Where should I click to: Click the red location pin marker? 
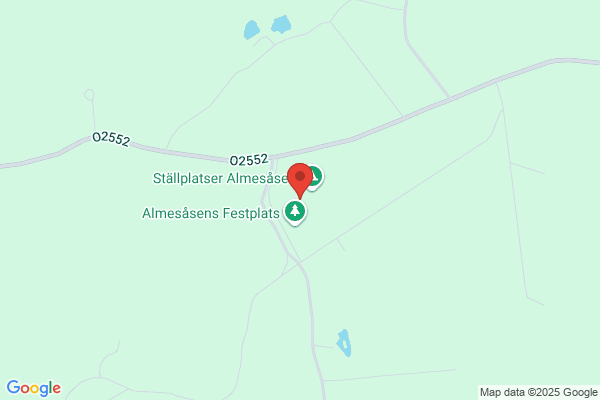300,181
